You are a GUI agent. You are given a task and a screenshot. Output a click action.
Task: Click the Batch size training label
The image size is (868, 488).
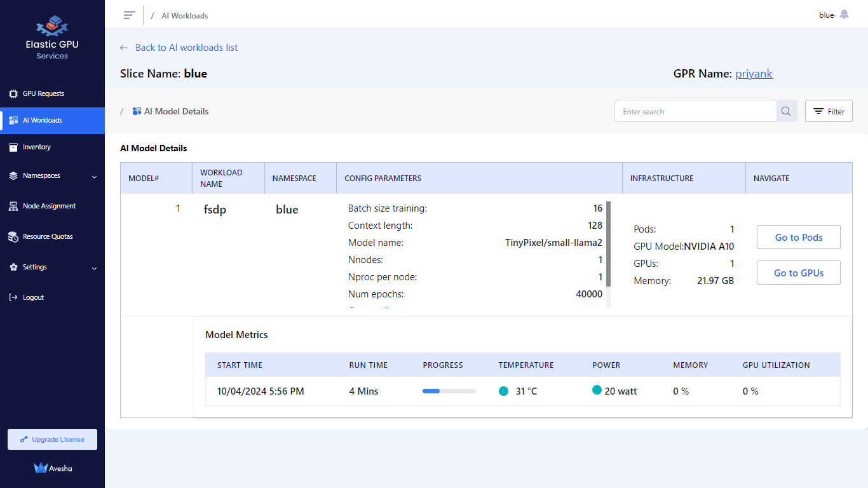click(388, 208)
